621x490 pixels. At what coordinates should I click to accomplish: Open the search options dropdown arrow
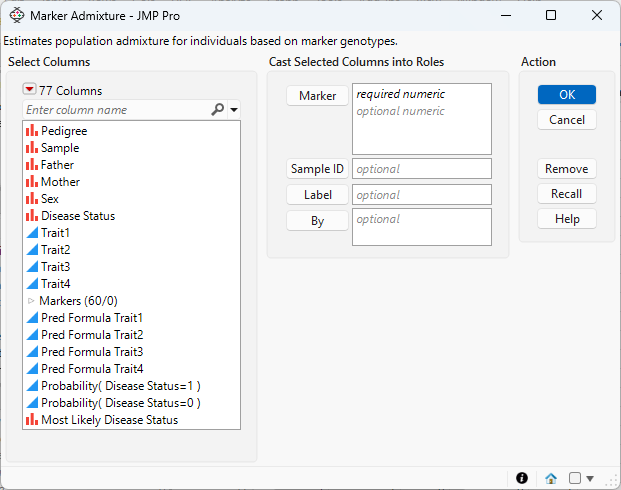(234, 110)
